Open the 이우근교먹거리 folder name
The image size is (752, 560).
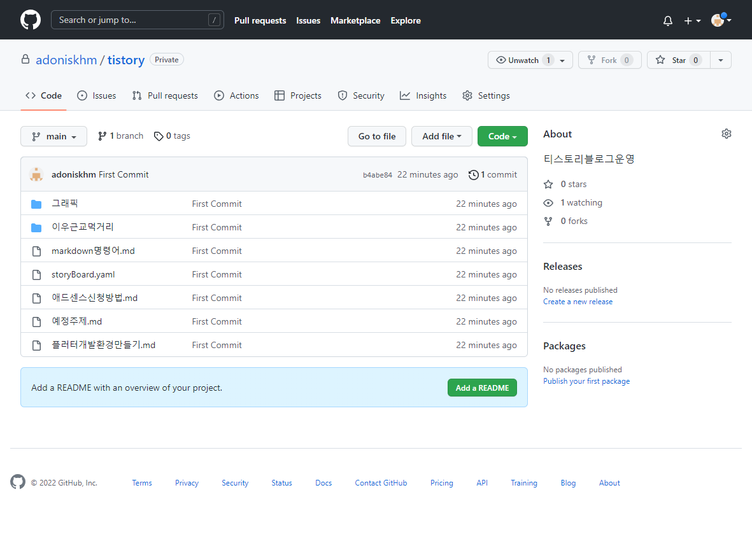(83, 227)
